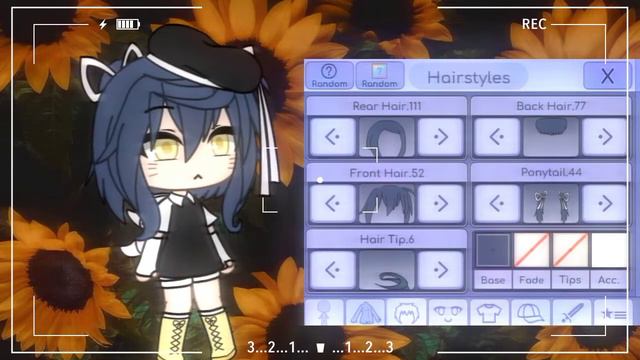This screenshot has height=360, width=640.
Task: Click the question-mark Random button
Action: point(329,76)
